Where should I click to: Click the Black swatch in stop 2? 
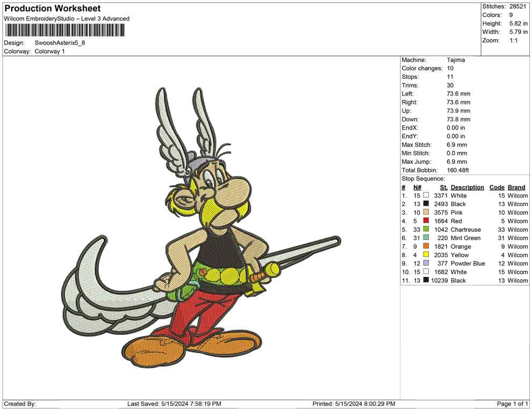point(426,203)
